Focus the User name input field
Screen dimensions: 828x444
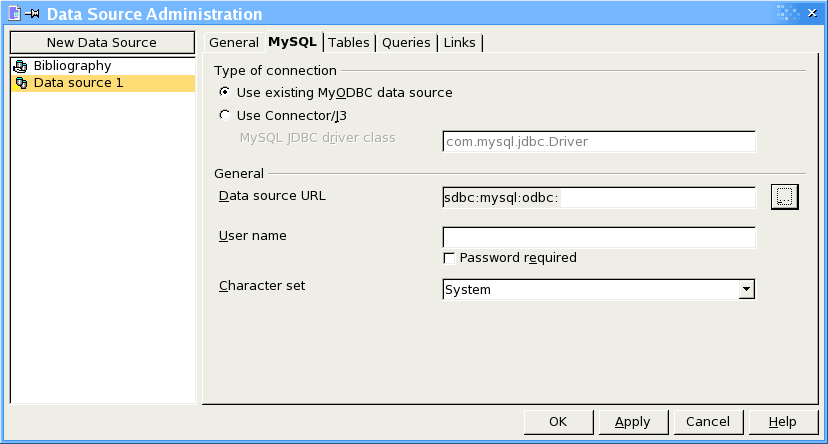pyautogui.click(x=599, y=238)
